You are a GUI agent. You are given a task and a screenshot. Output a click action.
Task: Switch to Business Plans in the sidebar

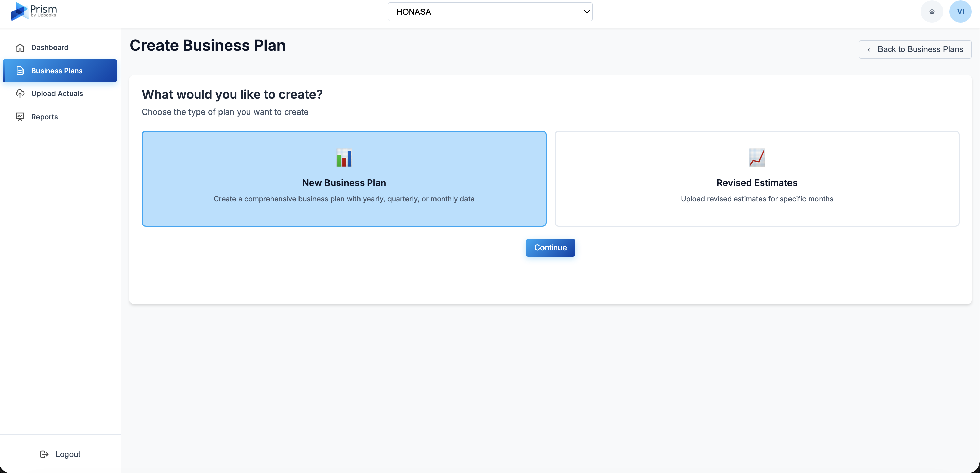pyautogui.click(x=57, y=71)
